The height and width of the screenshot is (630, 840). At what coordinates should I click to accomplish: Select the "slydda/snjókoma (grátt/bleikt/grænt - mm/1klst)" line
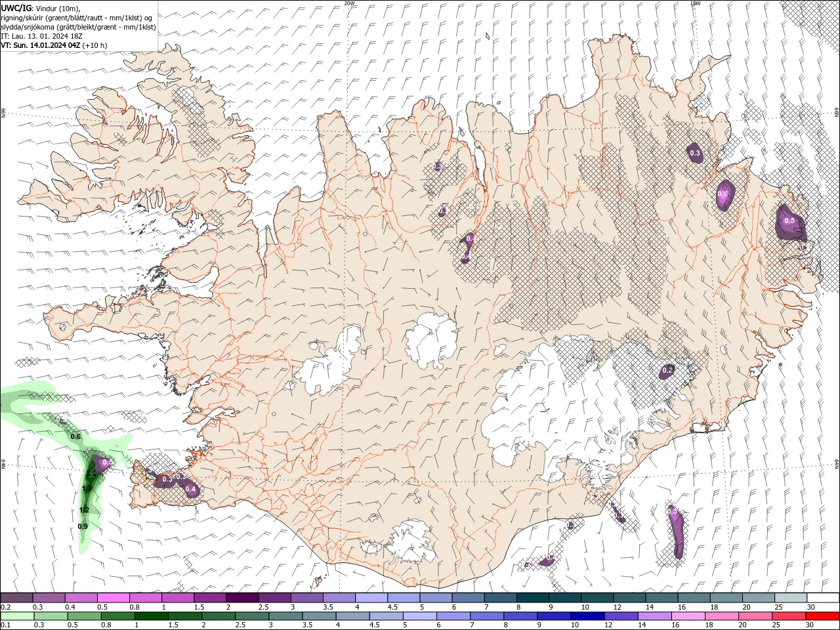(x=78, y=27)
